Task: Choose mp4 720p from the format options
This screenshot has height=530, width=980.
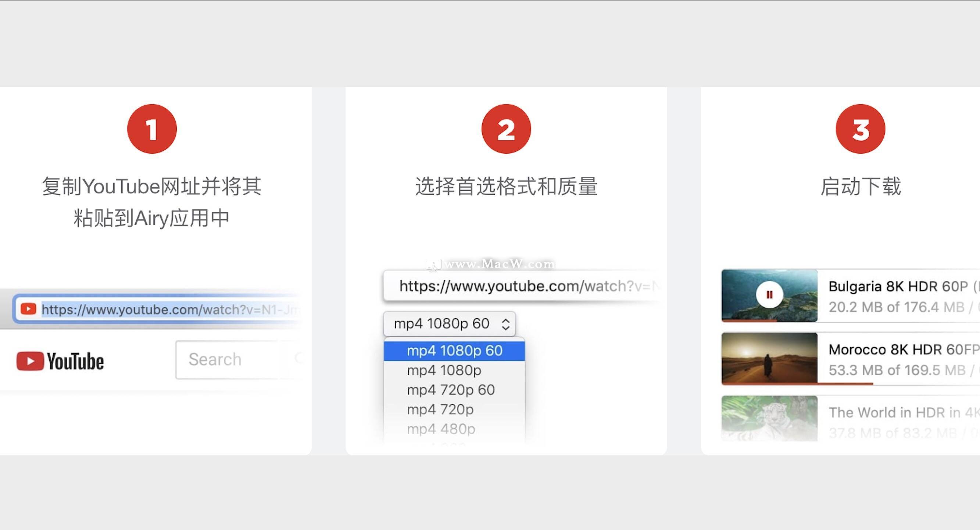Action: pos(440,409)
